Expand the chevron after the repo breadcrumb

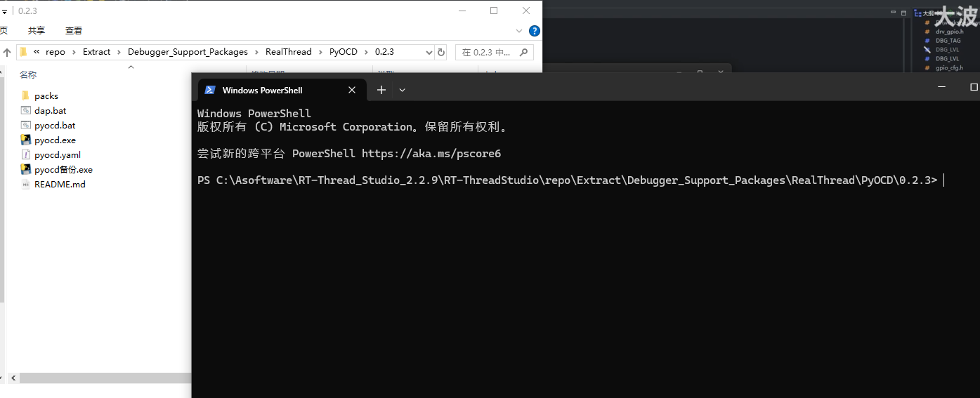coord(74,52)
